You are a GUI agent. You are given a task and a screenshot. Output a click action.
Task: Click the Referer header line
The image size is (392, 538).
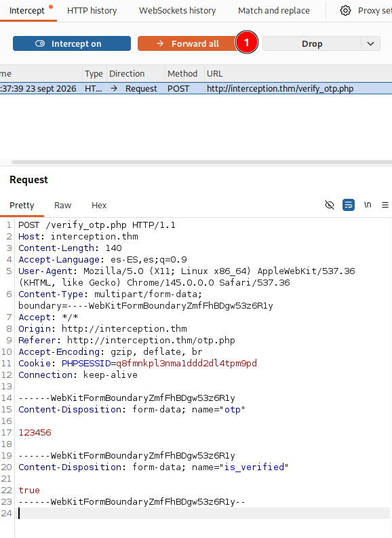coord(127,340)
